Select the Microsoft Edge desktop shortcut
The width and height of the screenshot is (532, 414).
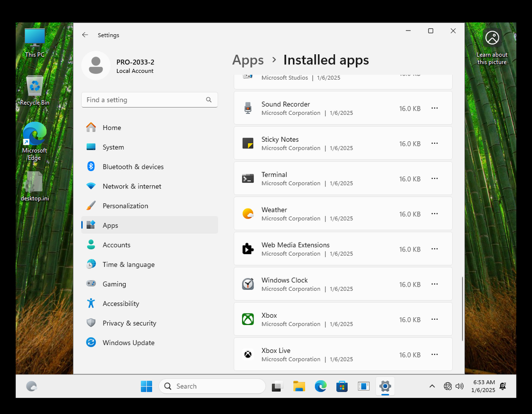tap(35, 141)
